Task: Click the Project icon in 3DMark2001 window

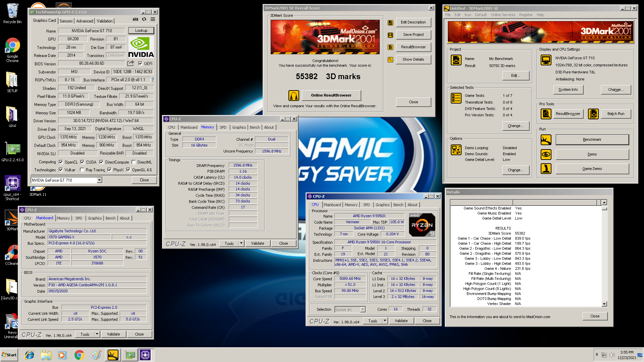Action: [456, 60]
